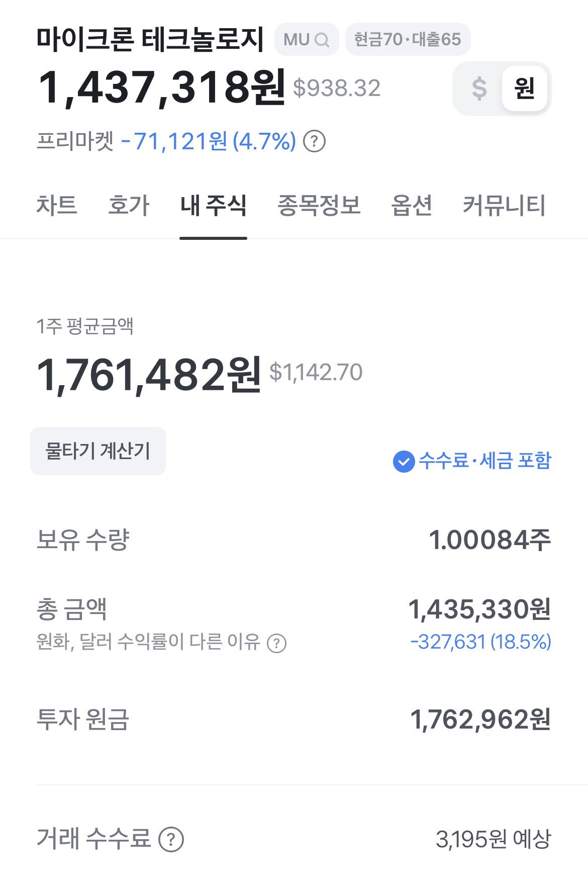View the 커뮤니티 tab
Image resolution: width=588 pixels, height=887 pixels.
pyautogui.click(x=504, y=205)
